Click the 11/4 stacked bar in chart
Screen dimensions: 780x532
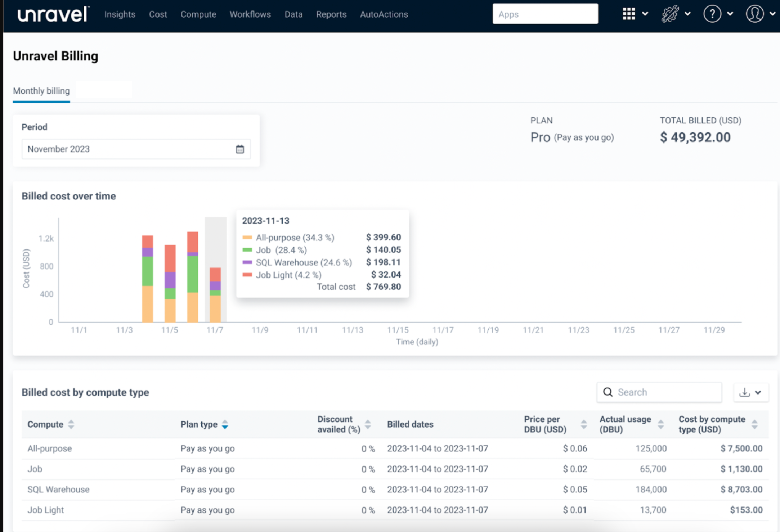(x=147, y=279)
